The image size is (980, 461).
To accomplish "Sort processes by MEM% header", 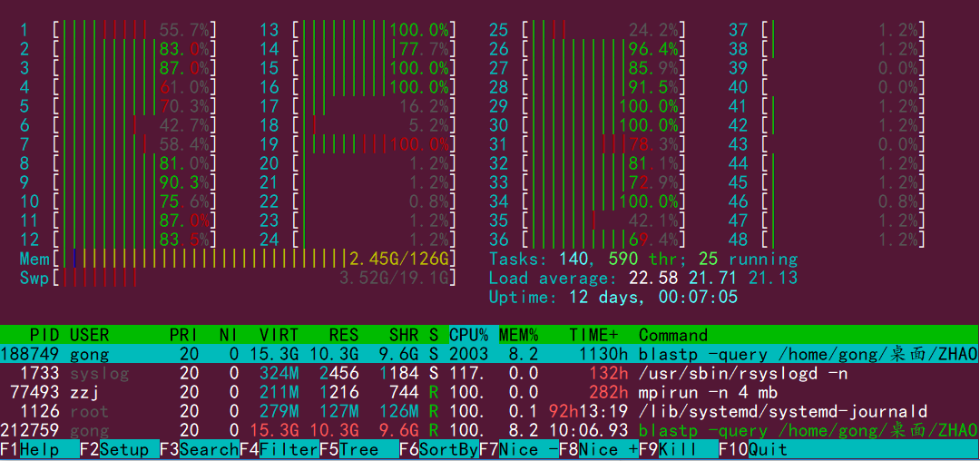I will click(519, 335).
